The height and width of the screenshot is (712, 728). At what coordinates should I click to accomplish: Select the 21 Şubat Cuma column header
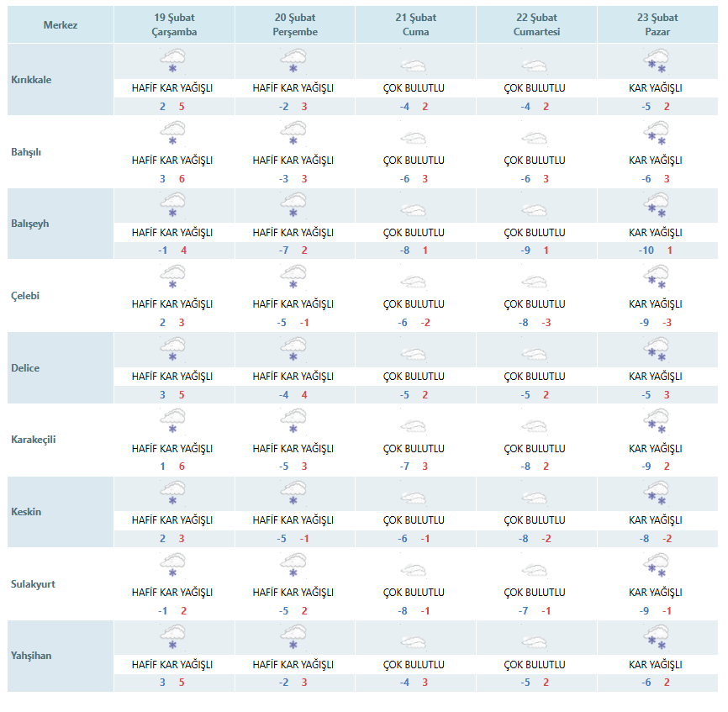point(414,25)
